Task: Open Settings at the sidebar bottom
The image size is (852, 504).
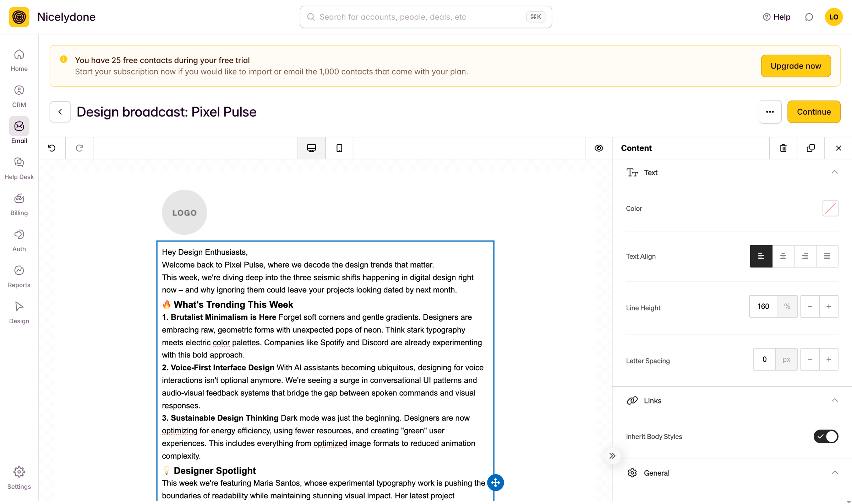Action: [x=19, y=478]
